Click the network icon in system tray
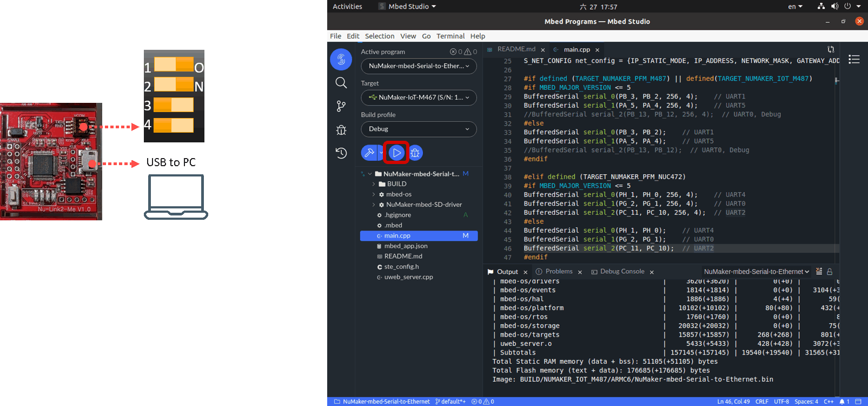Image resolution: width=868 pixels, height=406 pixels. [821, 6]
